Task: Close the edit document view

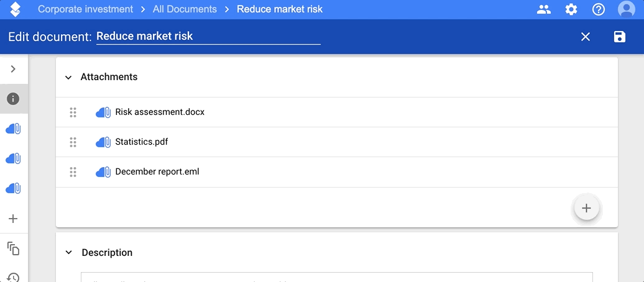Action: (586, 37)
